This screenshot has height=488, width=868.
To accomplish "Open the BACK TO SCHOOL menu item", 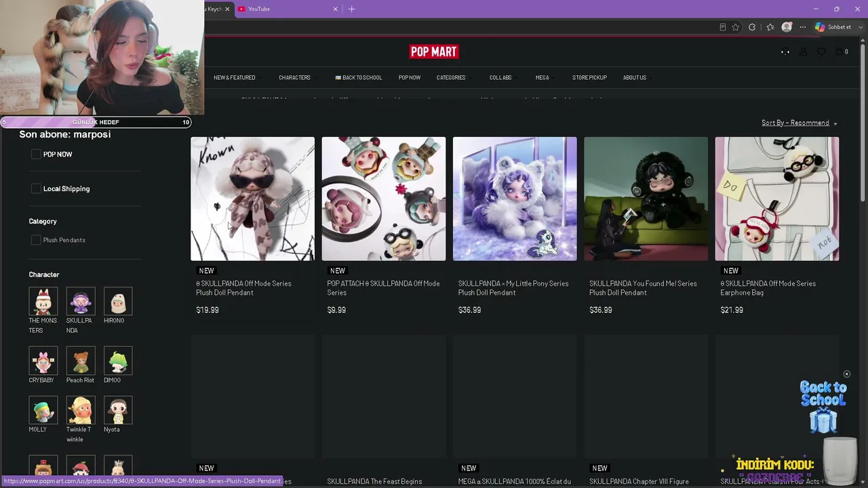I will coord(359,77).
